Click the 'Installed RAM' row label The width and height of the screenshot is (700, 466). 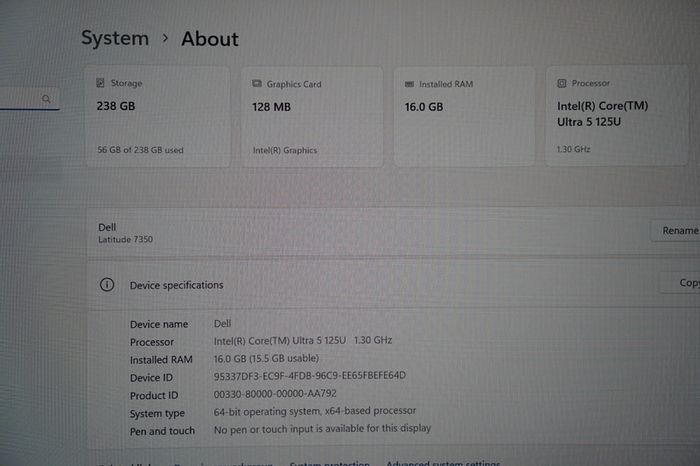click(x=161, y=360)
